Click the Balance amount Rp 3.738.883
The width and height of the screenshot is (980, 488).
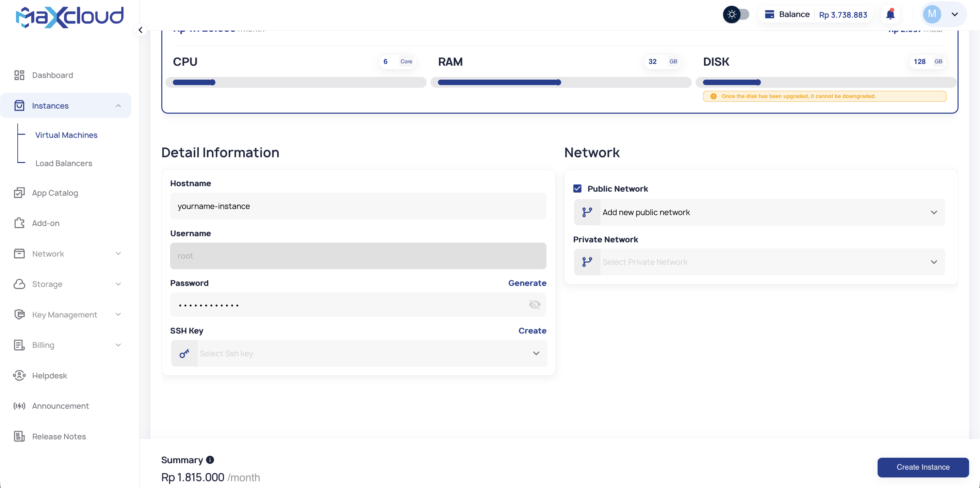843,14
